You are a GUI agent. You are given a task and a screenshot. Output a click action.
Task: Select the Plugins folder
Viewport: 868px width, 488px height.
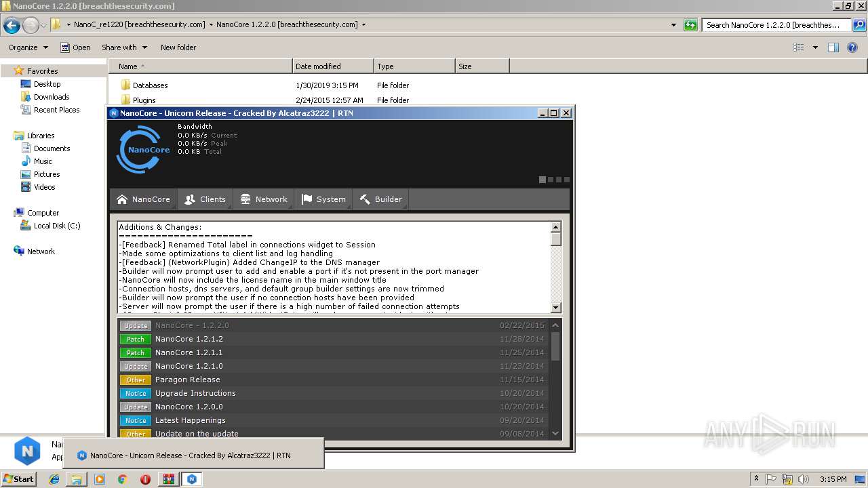pyautogui.click(x=138, y=100)
